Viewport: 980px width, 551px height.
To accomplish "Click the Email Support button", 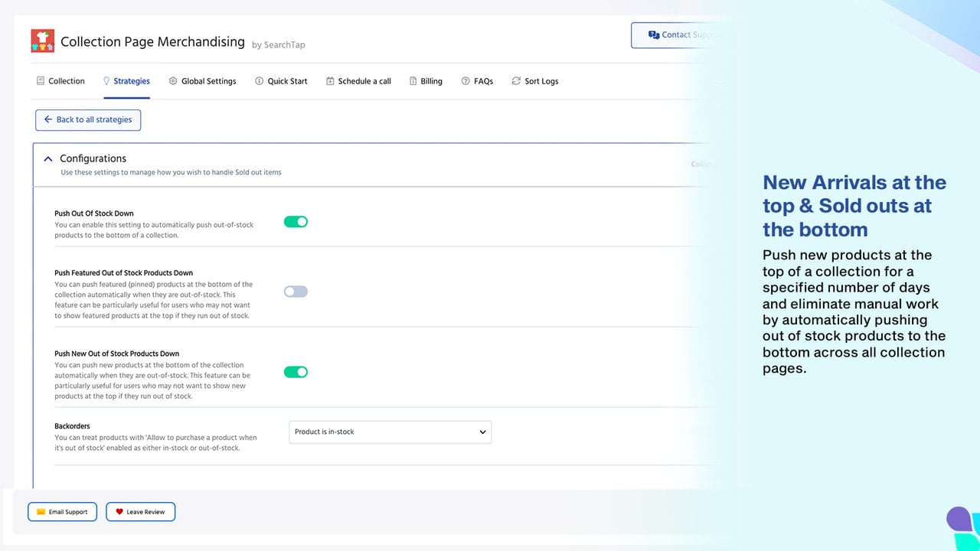I will point(62,512).
